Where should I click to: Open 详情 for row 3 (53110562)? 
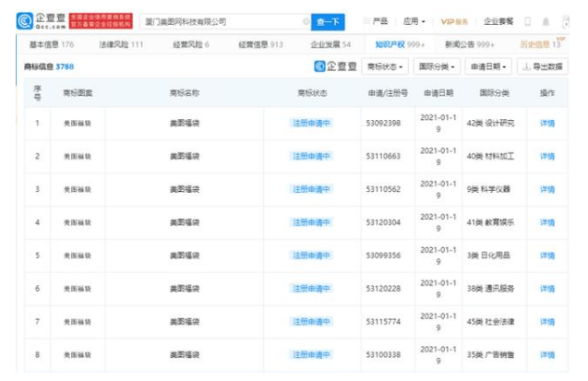tap(547, 189)
